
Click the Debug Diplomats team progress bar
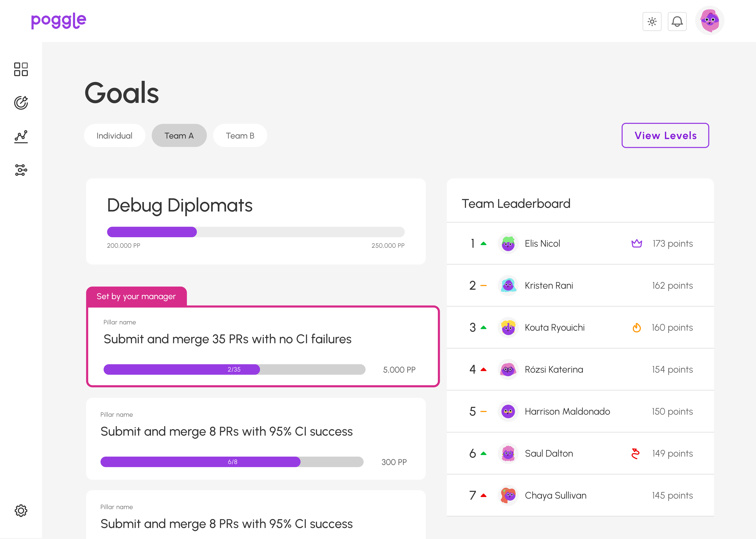click(x=256, y=232)
